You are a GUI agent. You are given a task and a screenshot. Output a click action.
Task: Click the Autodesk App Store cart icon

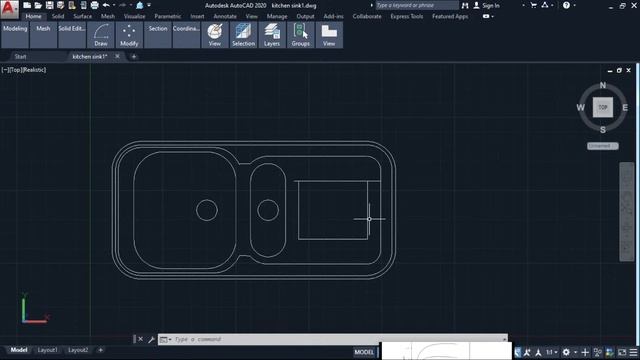[533, 5]
